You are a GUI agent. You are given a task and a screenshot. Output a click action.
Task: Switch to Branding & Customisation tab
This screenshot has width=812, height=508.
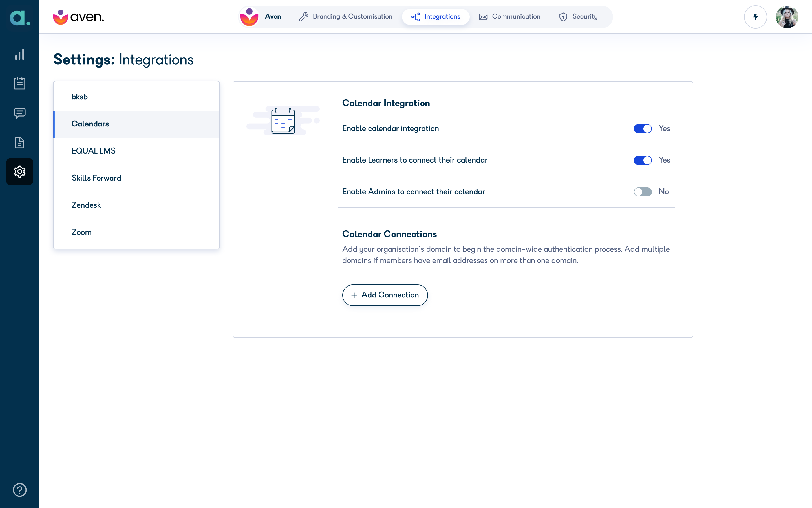tap(346, 17)
